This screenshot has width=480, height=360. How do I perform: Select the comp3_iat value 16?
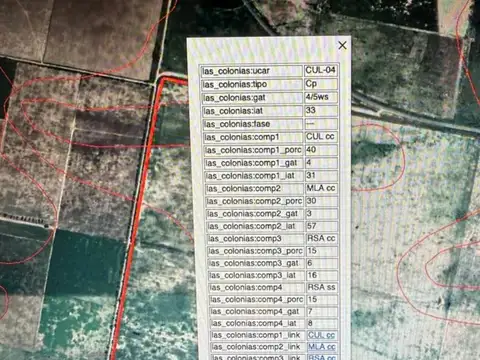pos(312,275)
